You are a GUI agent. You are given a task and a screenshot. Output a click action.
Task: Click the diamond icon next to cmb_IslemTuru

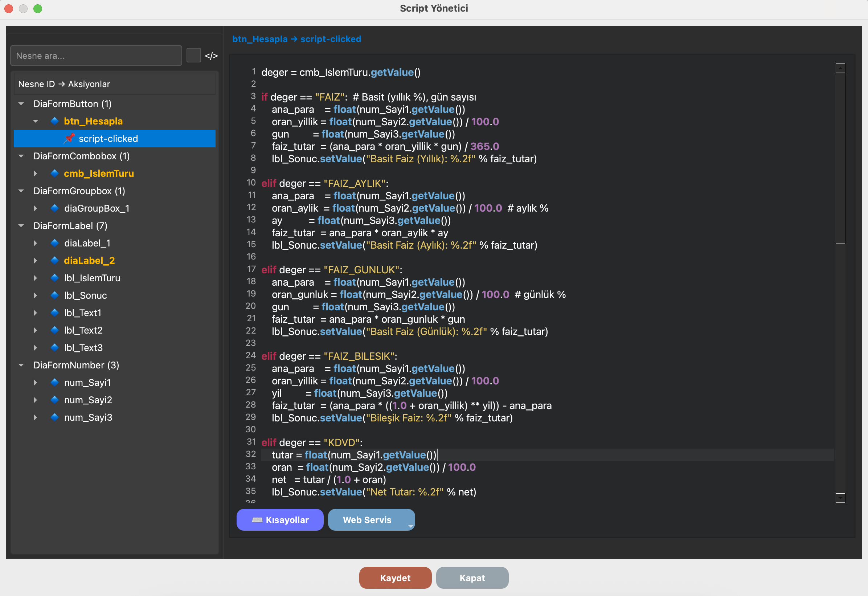[54, 173]
